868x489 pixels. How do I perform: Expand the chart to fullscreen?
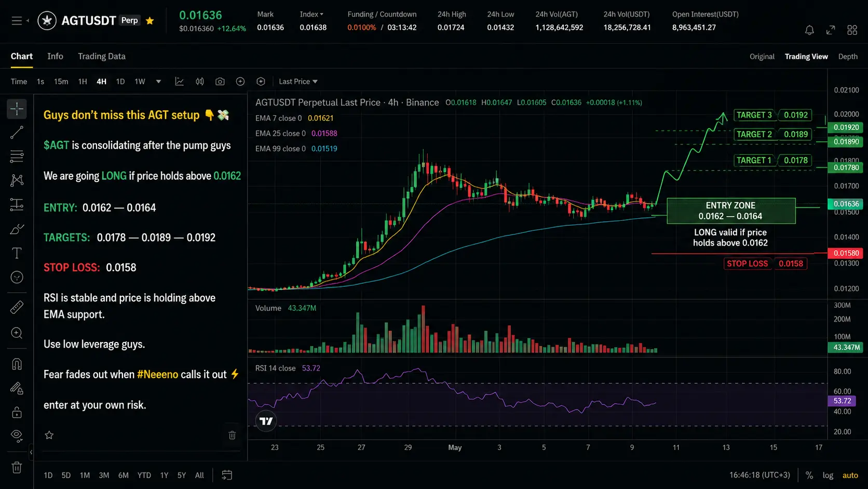pos(831,30)
